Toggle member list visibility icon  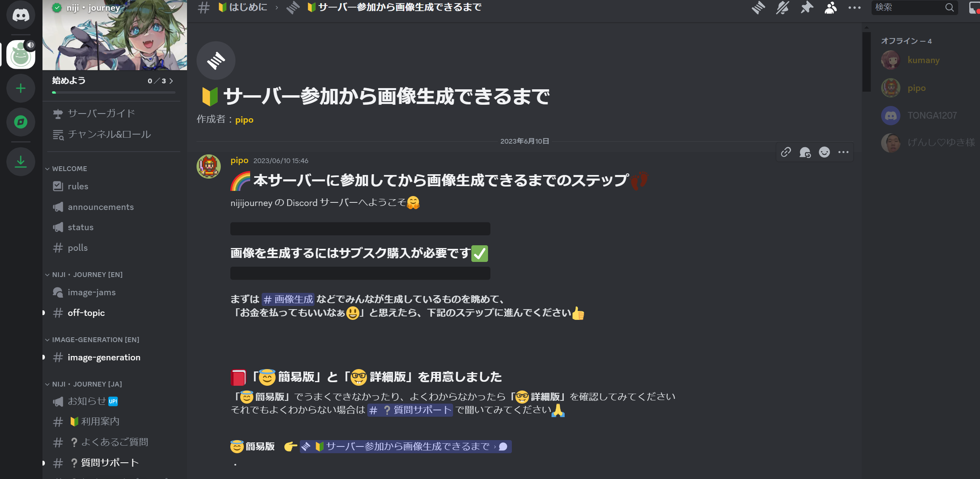(x=830, y=8)
